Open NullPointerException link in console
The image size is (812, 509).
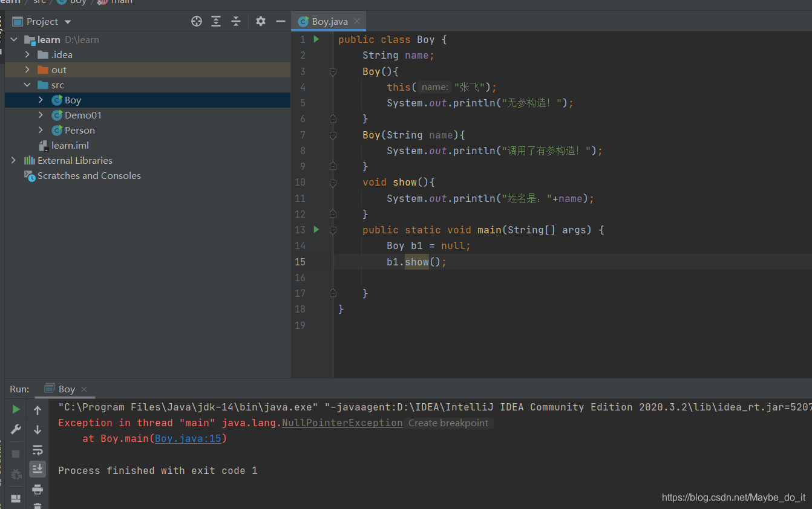[x=342, y=423]
